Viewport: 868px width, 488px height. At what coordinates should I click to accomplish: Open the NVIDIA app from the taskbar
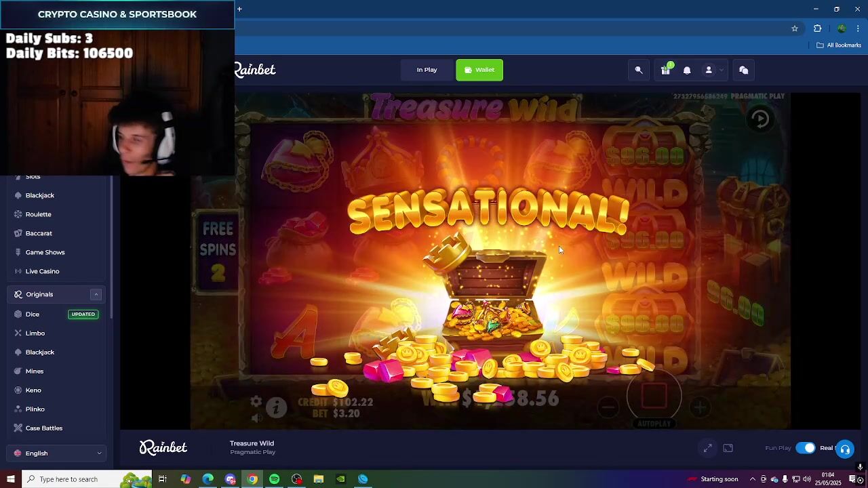pos(341,479)
